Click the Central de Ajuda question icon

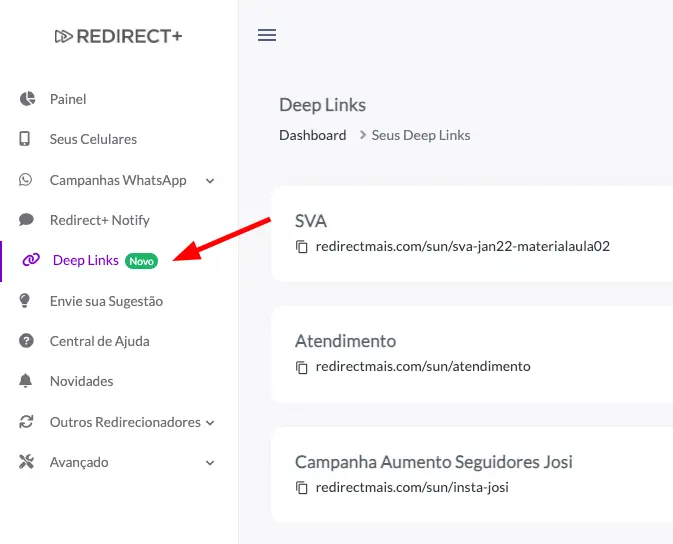[26, 341]
